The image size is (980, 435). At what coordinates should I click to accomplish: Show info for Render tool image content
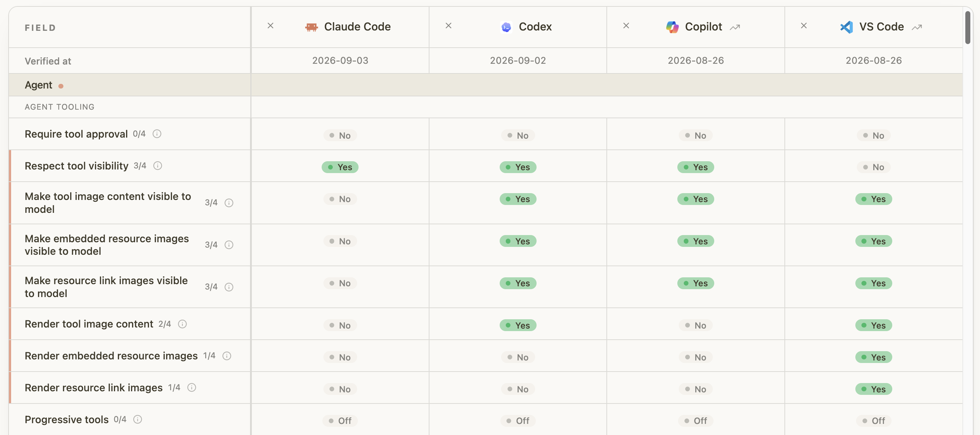pyautogui.click(x=182, y=324)
